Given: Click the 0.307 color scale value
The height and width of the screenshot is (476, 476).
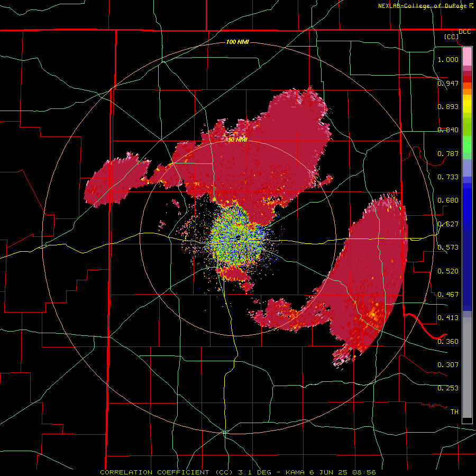Looking at the screenshot, I should tap(448, 365).
